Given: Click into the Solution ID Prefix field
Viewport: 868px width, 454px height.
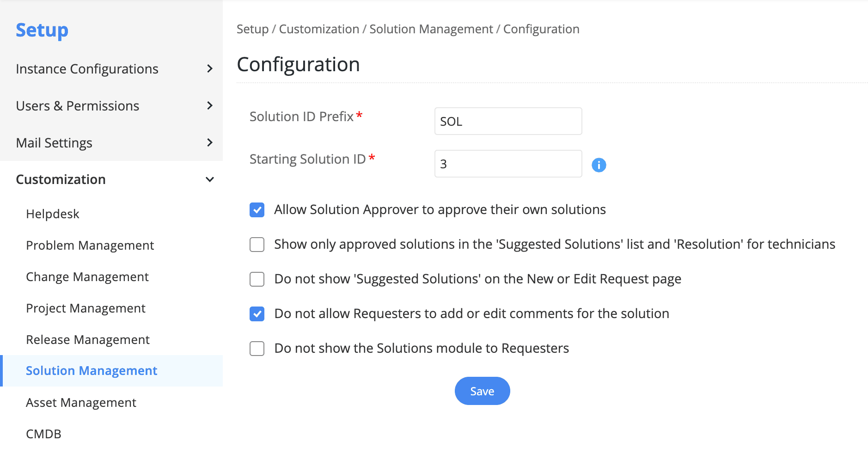Looking at the screenshot, I should point(507,122).
